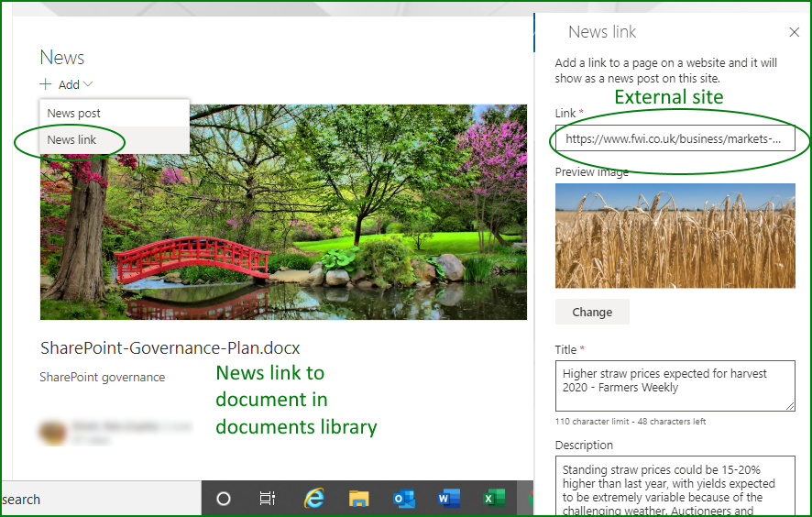Open Word from taskbar

[449, 499]
